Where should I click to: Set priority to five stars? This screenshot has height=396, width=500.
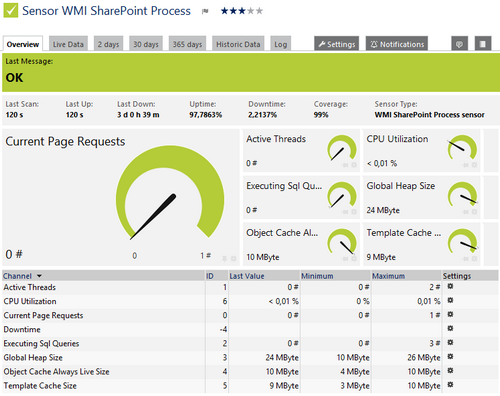(x=259, y=11)
